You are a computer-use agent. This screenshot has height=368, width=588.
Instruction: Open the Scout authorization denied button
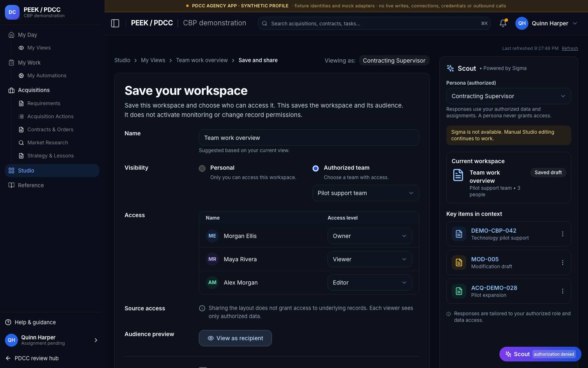tap(540, 354)
